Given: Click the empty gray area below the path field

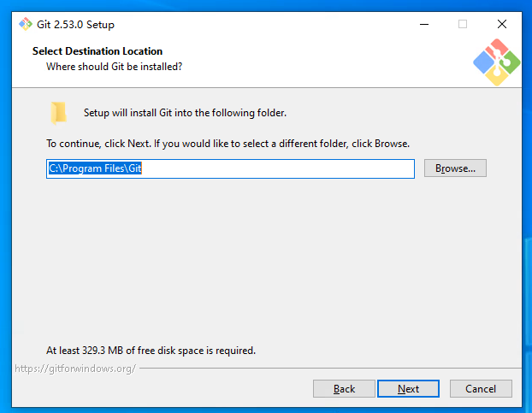Looking at the screenshot, I should coord(265,257).
